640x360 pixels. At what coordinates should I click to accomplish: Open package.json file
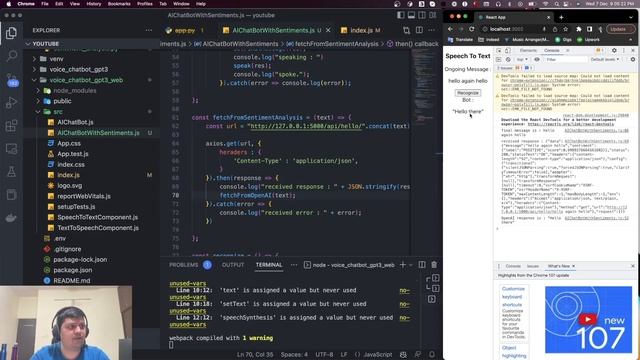click(x=73, y=270)
